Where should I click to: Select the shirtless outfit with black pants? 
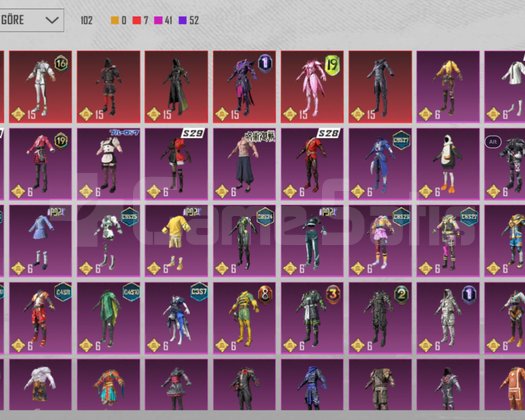pos(244,164)
